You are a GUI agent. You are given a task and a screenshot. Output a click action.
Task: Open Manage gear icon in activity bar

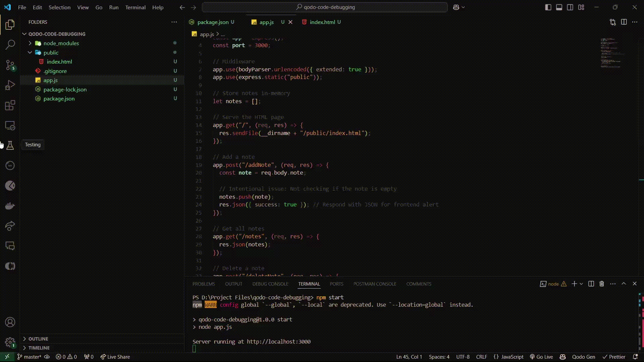(x=10, y=342)
